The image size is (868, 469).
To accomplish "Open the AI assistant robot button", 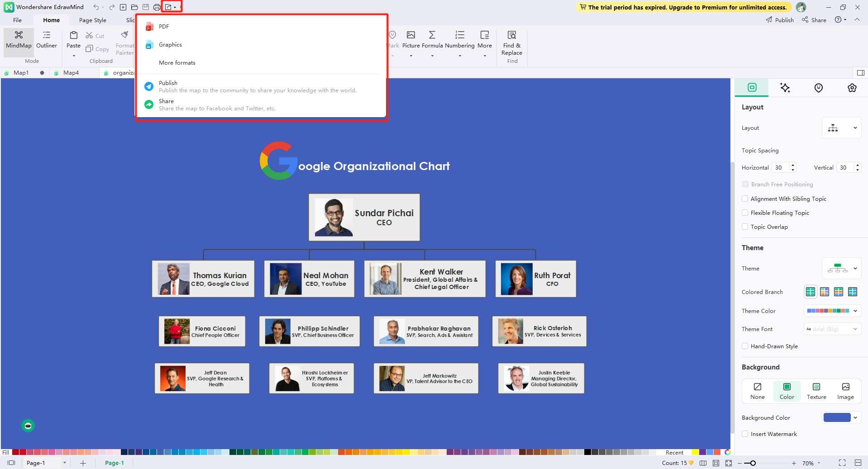I will [x=28, y=426].
